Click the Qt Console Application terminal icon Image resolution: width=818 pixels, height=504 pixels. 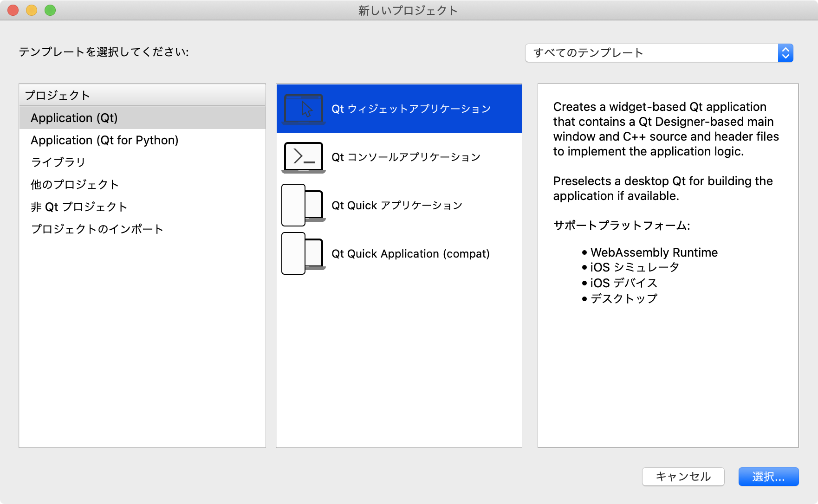pos(304,157)
